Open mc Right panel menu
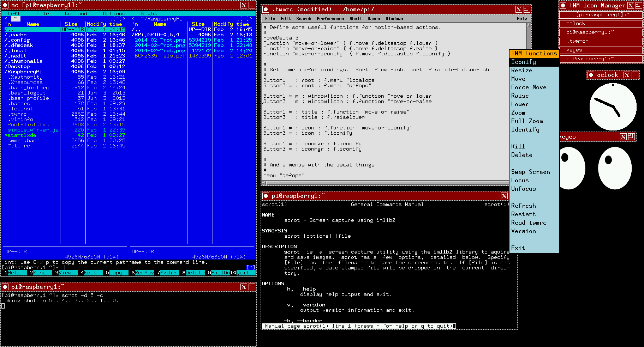The height and width of the screenshot is (347, 644). point(149,13)
